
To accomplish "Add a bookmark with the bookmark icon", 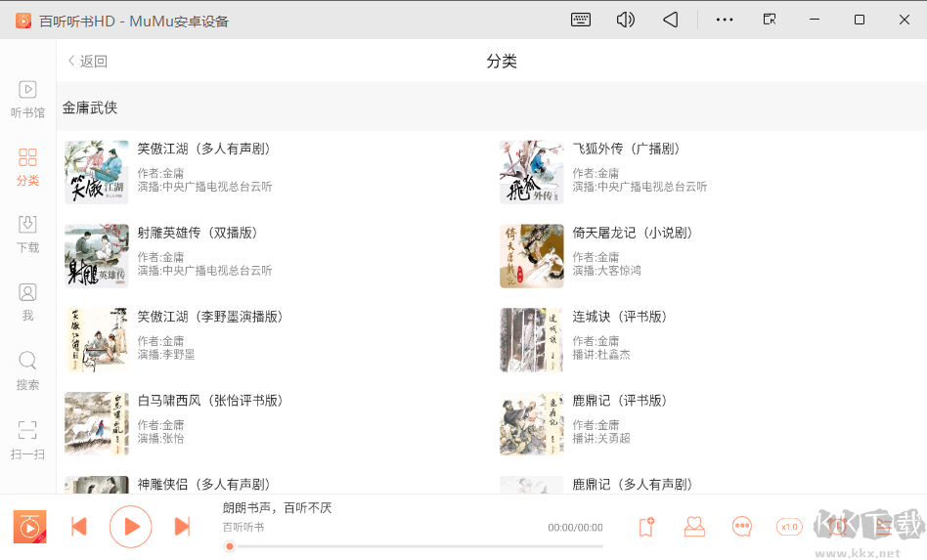I will coord(645,527).
